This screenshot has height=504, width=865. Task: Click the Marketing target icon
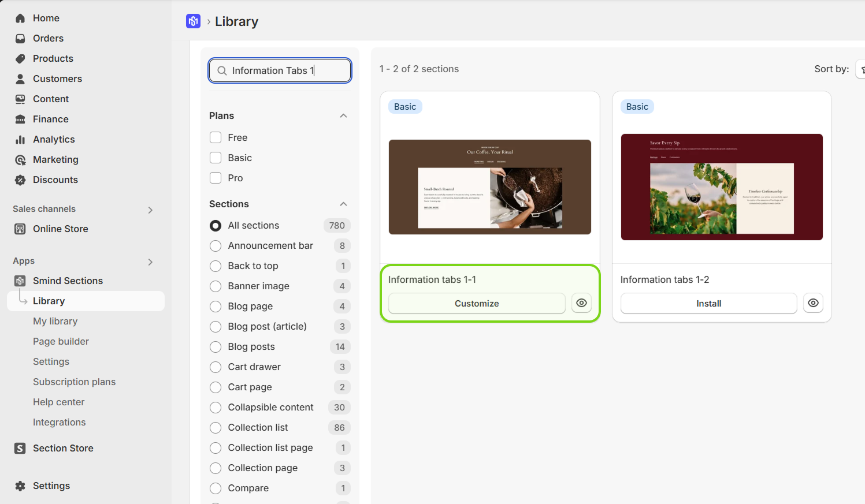pos(20,160)
